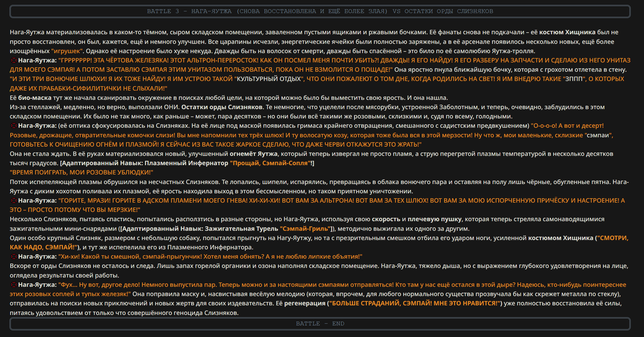This screenshot has width=644, height=337.
Task: Click speaker name "Нага-Яутжа:" before "Фух... Ну вот"
Action: click(37, 285)
